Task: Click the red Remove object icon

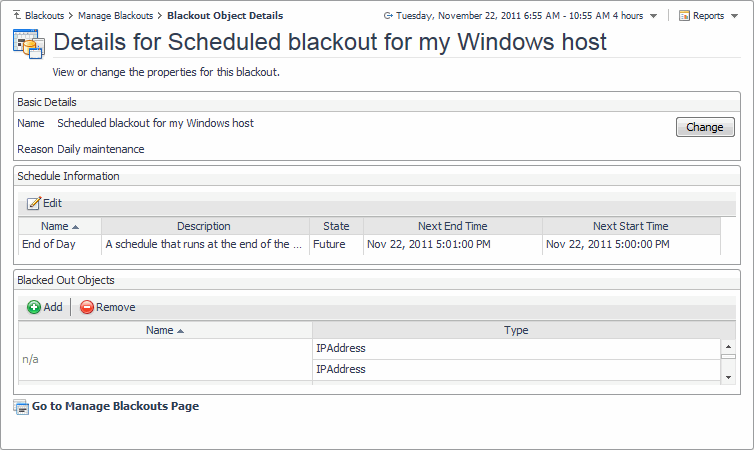Action: (x=87, y=307)
